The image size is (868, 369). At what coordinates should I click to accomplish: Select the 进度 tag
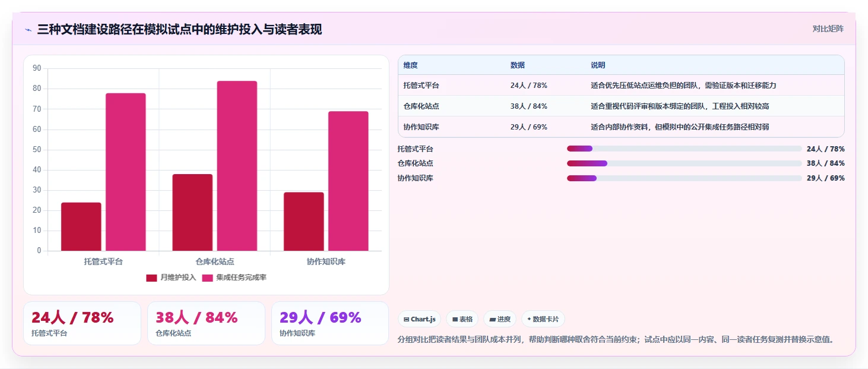500,319
